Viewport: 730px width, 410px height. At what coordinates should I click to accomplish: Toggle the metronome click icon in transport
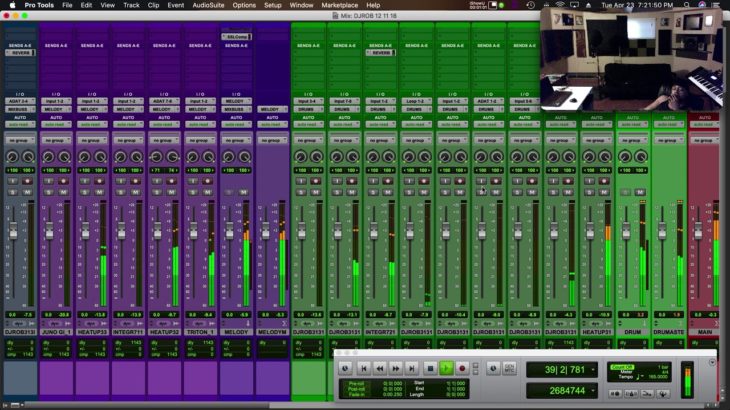pos(631,394)
